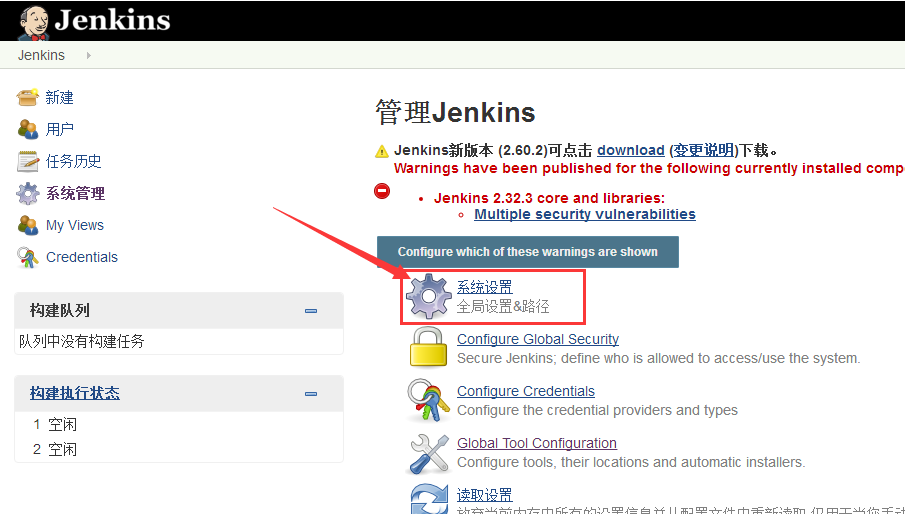The width and height of the screenshot is (905, 514).
Task: Click the 系统管理 gear icon in sidebar
Action: (x=27, y=193)
